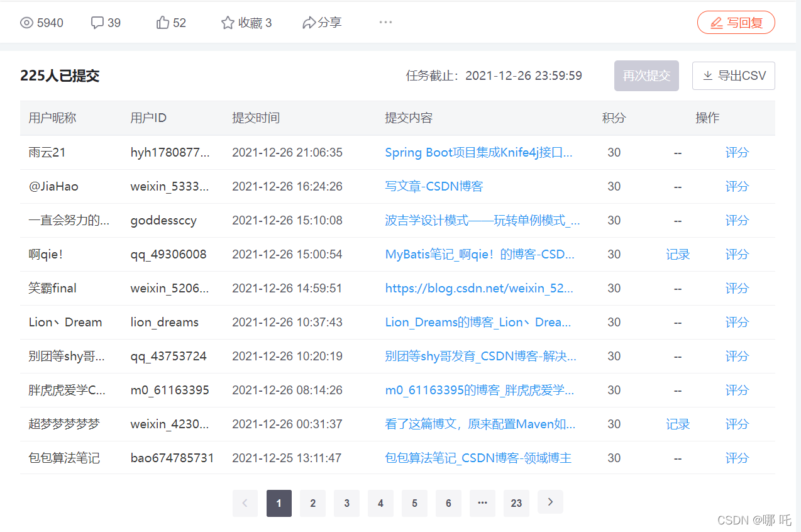Open MyBatis笔记 submission link
Viewport: 801px width, 532px height.
point(479,255)
